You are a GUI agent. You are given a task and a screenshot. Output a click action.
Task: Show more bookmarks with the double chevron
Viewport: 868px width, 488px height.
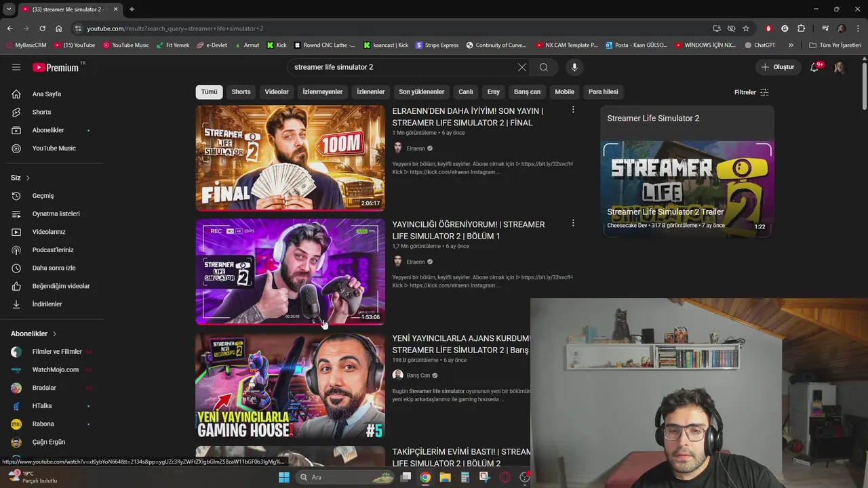click(791, 45)
